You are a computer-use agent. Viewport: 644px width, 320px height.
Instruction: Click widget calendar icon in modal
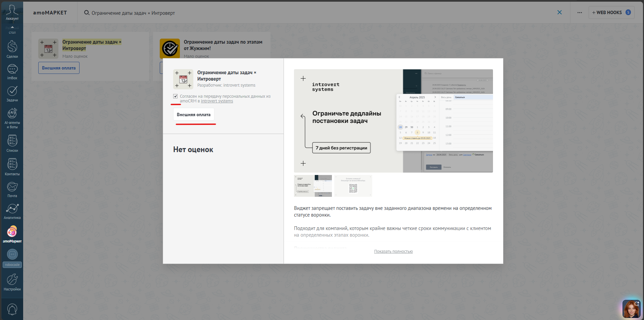tap(183, 79)
